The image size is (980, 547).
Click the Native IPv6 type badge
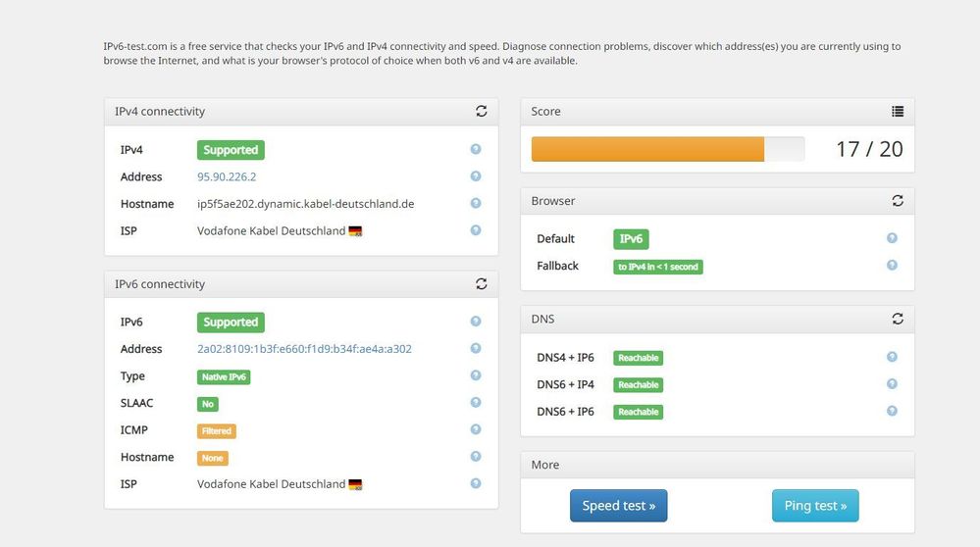click(x=224, y=376)
